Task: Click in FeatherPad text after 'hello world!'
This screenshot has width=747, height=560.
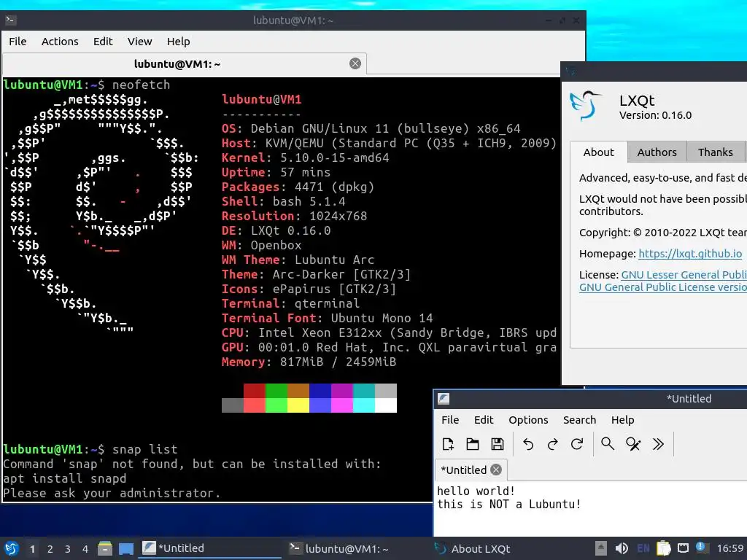Action: pyautogui.click(x=516, y=491)
